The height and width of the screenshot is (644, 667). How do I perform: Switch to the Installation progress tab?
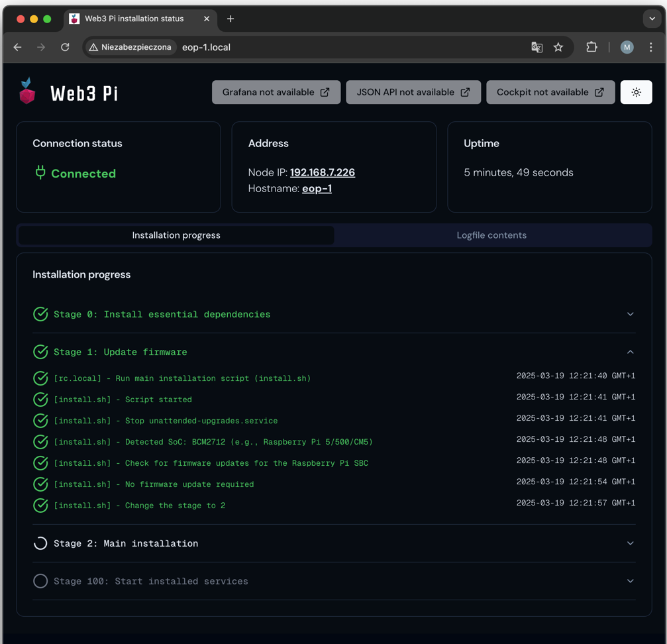(176, 235)
